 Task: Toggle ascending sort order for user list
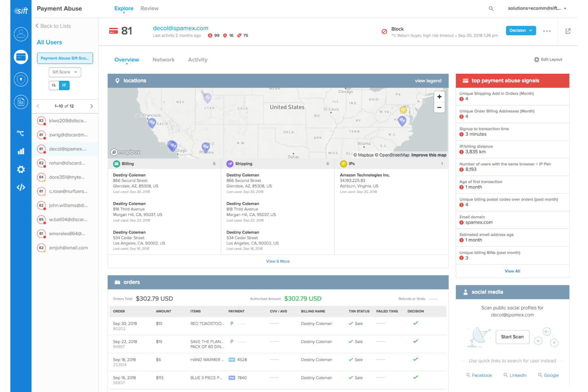tap(54, 85)
